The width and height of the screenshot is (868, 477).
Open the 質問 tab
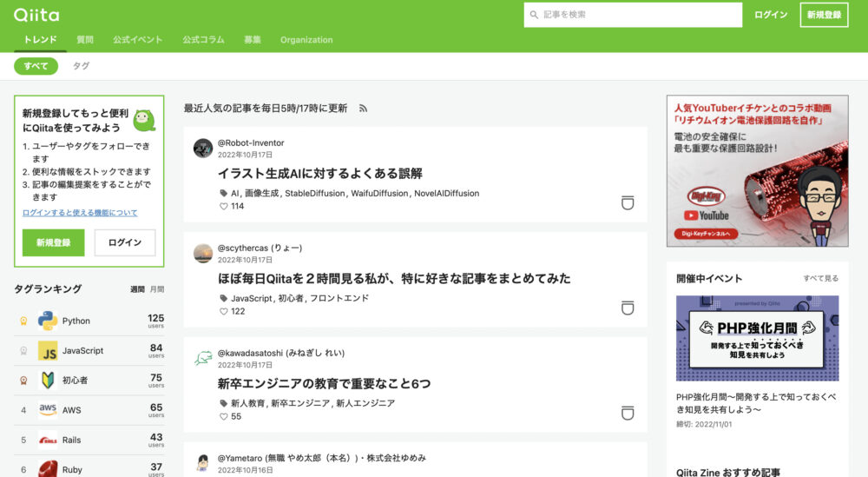click(x=85, y=40)
